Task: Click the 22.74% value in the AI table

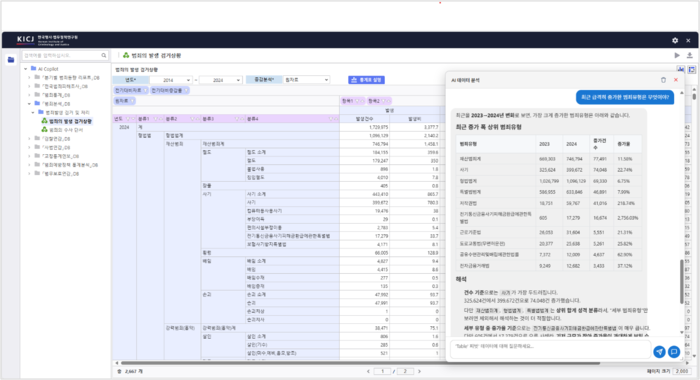Action: click(625, 170)
